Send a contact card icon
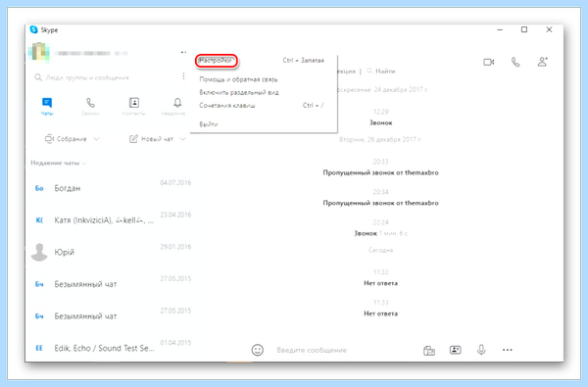 pyautogui.click(x=456, y=350)
